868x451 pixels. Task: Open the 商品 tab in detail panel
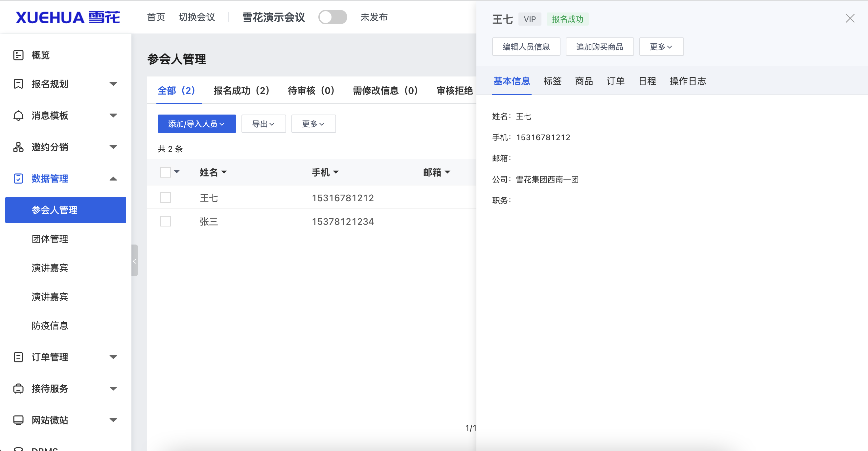pyautogui.click(x=584, y=81)
